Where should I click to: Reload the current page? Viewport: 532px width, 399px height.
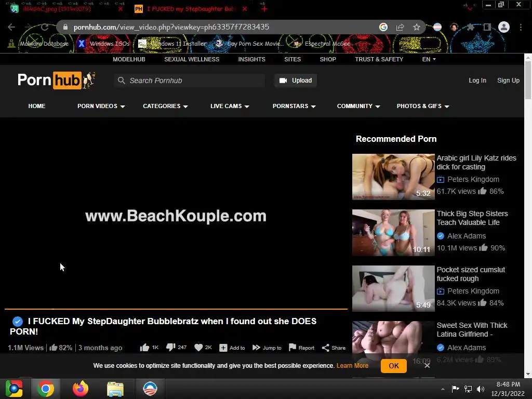point(45,27)
